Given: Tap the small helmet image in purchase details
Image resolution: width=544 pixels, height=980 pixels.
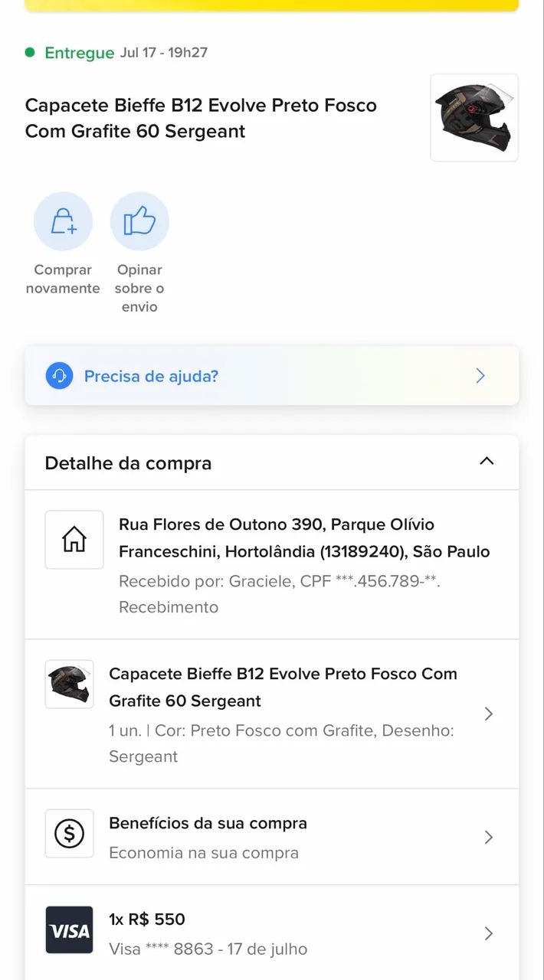Looking at the screenshot, I should 70,684.
